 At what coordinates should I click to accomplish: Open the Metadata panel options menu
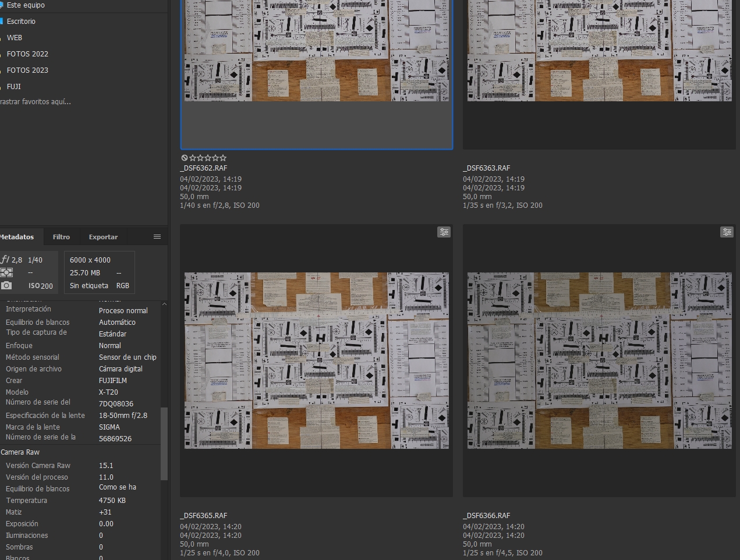click(157, 237)
